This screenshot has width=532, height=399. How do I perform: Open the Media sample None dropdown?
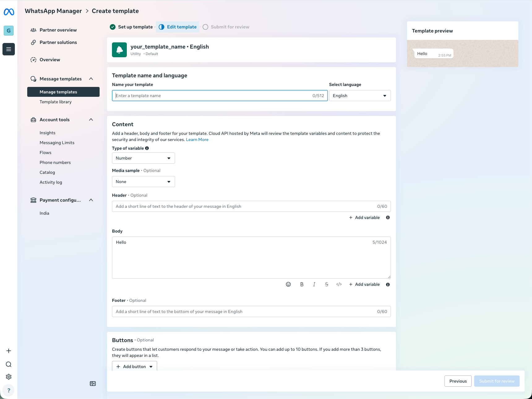(x=143, y=182)
